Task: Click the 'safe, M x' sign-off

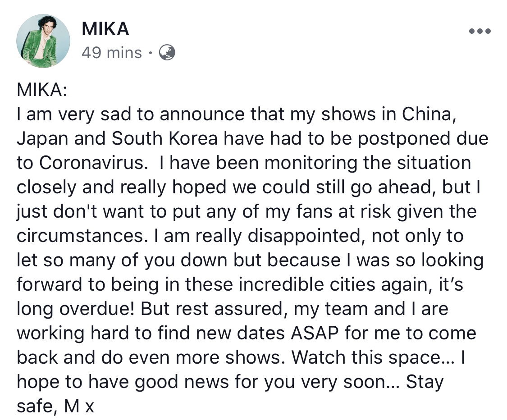Action: [x=55, y=406]
